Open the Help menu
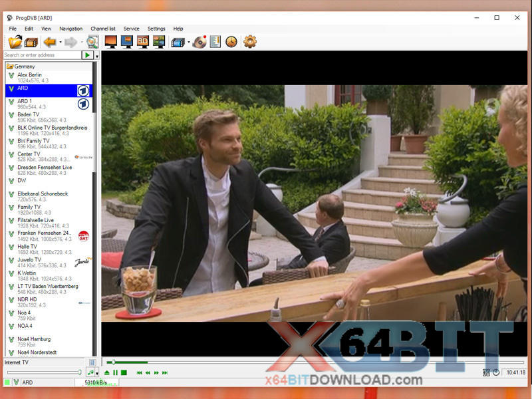 tap(178, 29)
